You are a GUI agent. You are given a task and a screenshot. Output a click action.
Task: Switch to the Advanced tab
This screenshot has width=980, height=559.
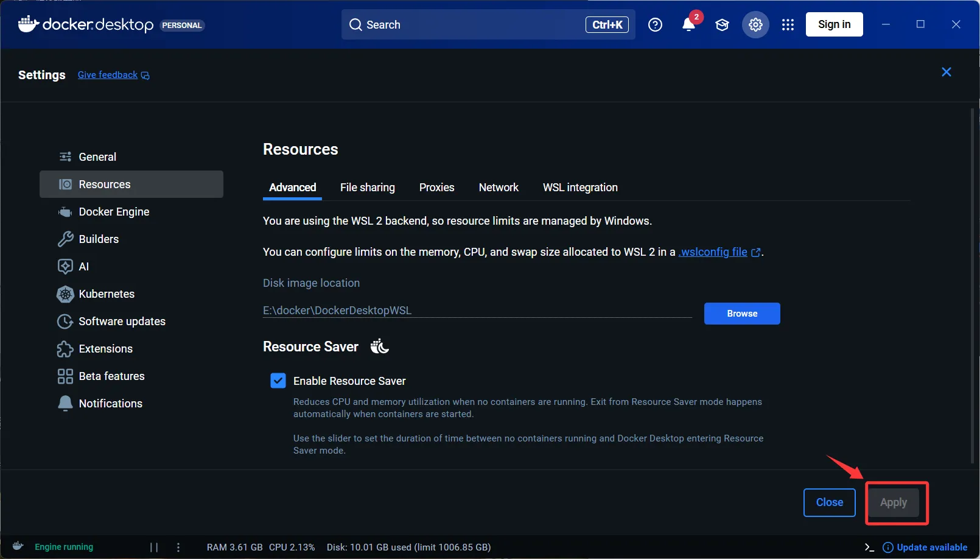[x=293, y=188]
